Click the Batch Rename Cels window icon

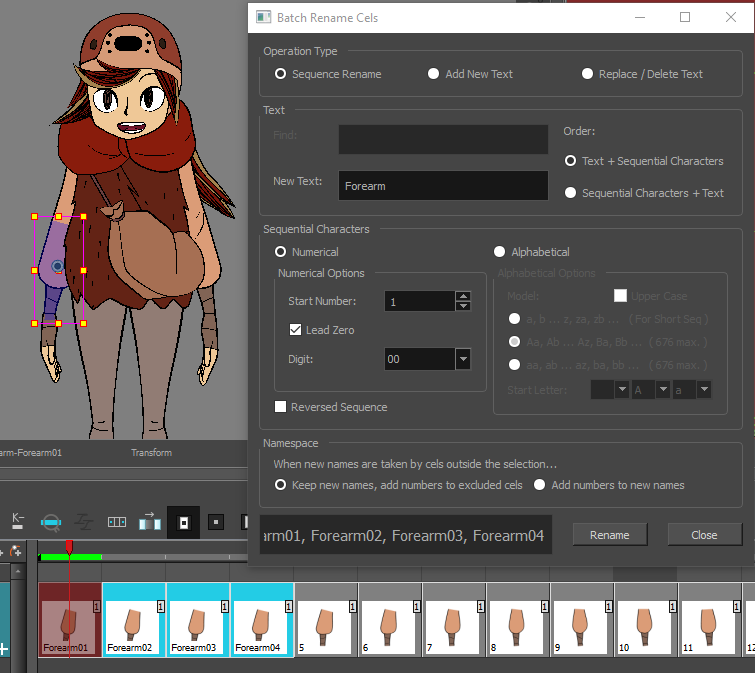point(263,17)
